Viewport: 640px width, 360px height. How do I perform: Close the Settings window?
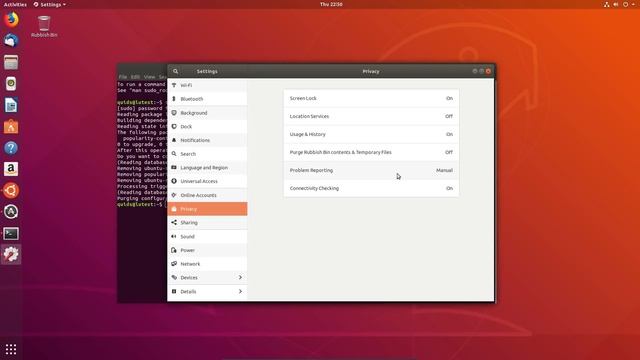(x=488, y=71)
